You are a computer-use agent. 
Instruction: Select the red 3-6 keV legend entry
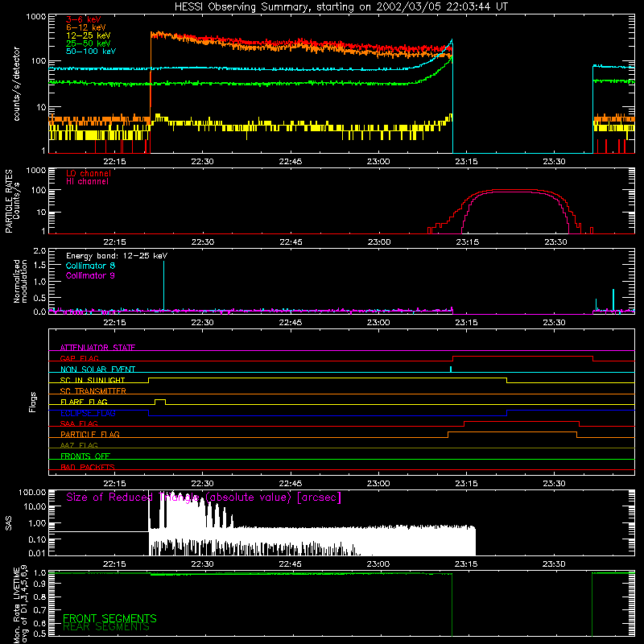point(84,19)
